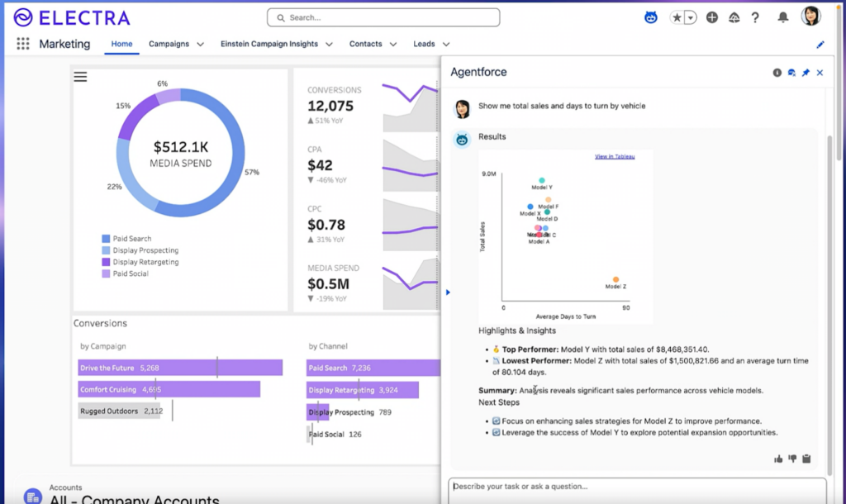Open the Campaigns tab
Viewport: 846px width, 504px height.
pyautogui.click(x=169, y=44)
